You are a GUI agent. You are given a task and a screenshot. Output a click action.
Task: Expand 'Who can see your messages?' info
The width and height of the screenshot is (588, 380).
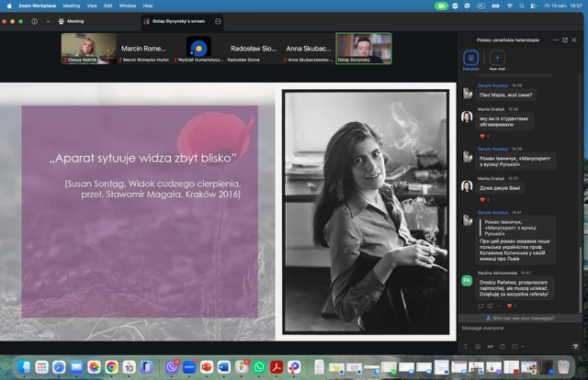pos(521,318)
